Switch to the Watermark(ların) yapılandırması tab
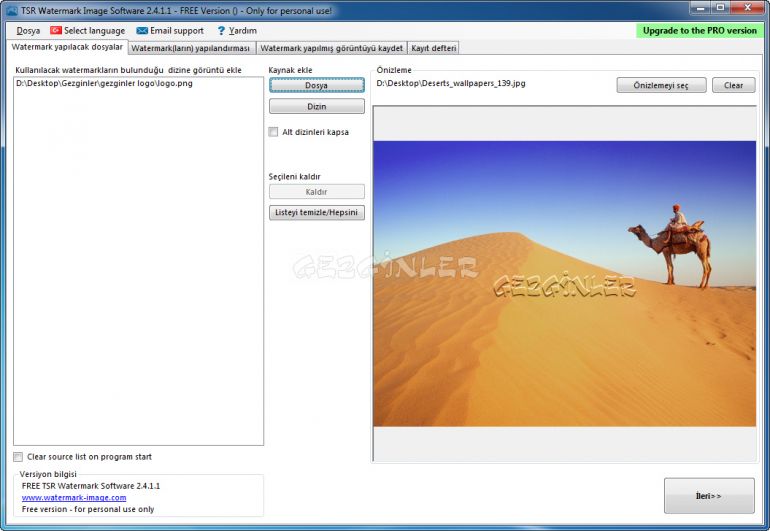Screen dimensions: 770x531 190,48
